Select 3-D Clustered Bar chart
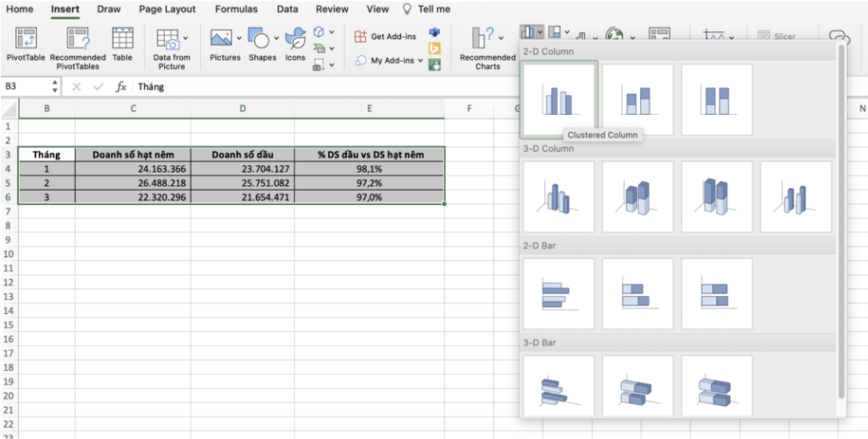 tap(559, 386)
